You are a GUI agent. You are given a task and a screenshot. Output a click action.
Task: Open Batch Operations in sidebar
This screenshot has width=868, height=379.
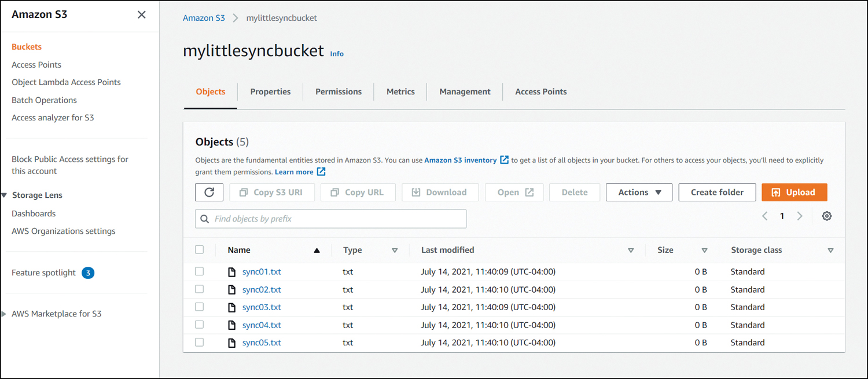coord(44,100)
